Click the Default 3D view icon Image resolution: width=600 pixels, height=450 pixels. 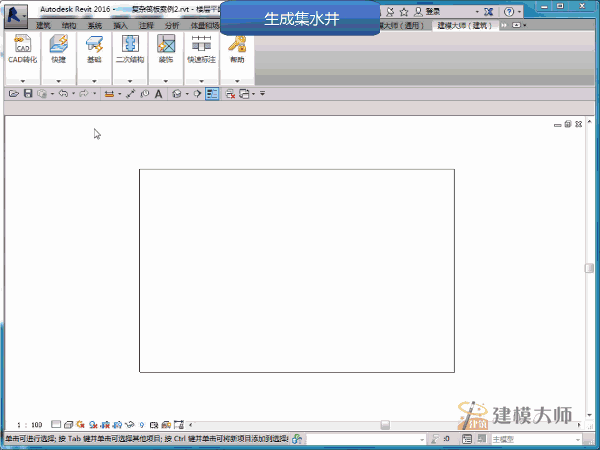[x=177, y=94]
